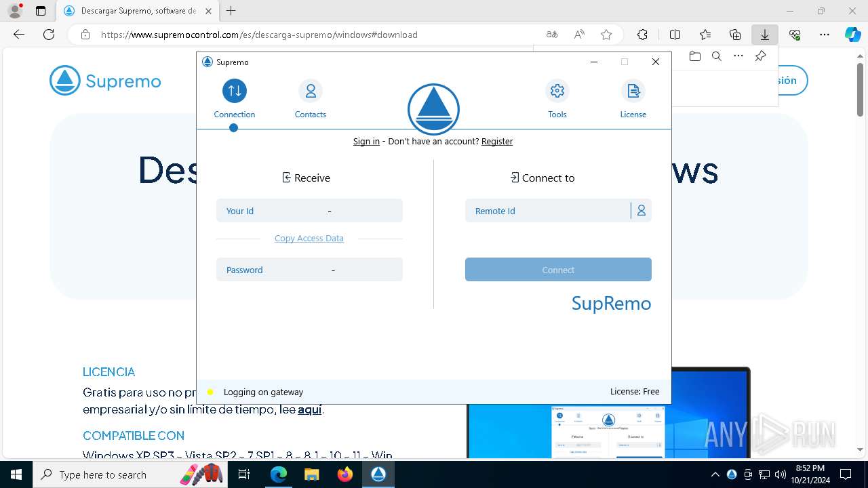Click the Copy Access Data link
The height and width of the screenshot is (488, 868).
[309, 239]
